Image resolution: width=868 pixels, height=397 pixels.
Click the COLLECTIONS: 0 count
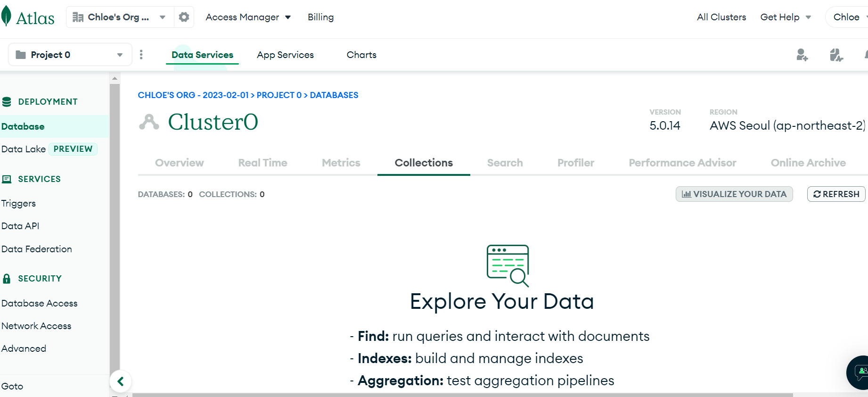point(232,194)
